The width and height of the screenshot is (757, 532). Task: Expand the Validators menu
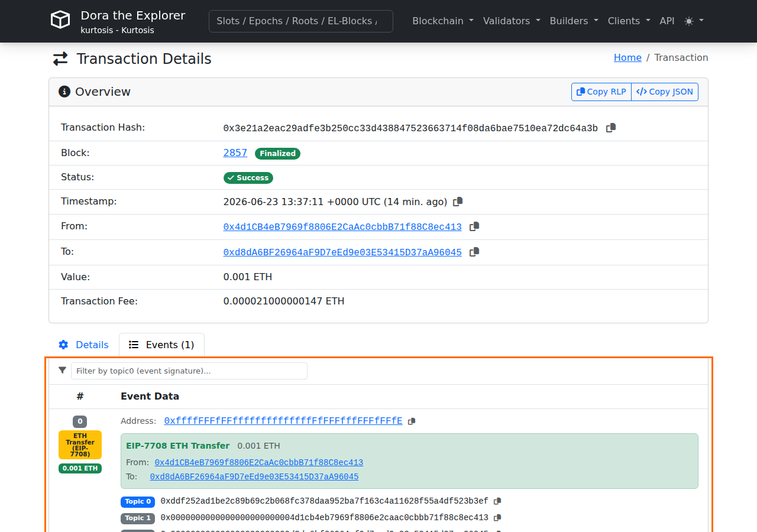[512, 21]
